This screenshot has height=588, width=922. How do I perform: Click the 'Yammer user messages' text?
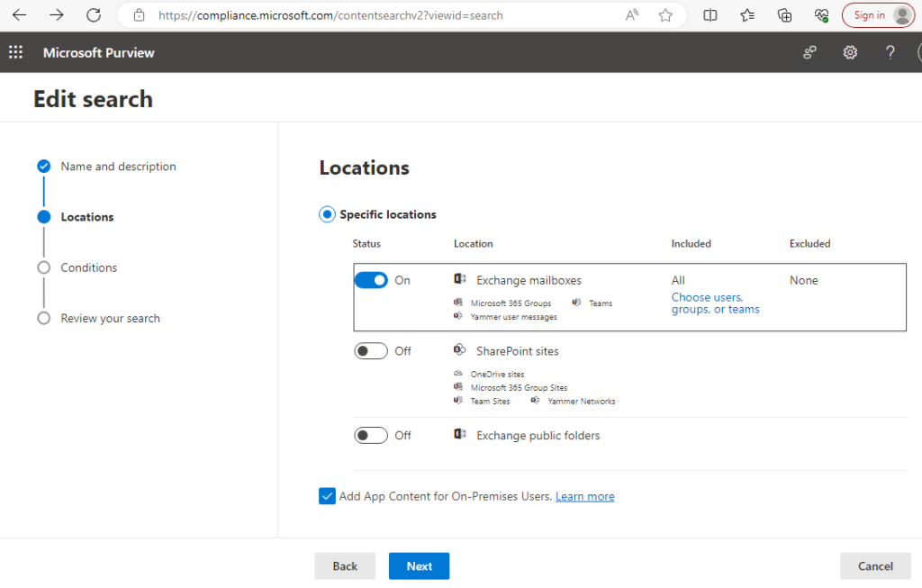[514, 317]
